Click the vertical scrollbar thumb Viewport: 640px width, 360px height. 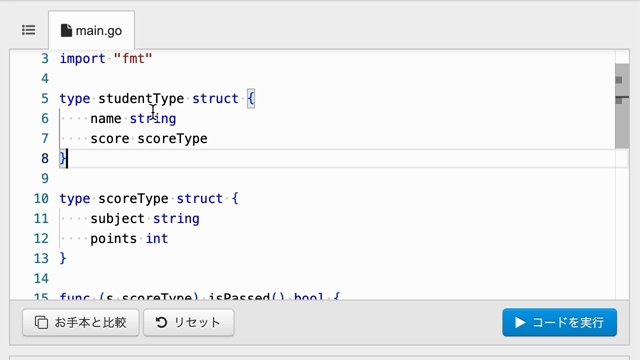click(x=622, y=106)
